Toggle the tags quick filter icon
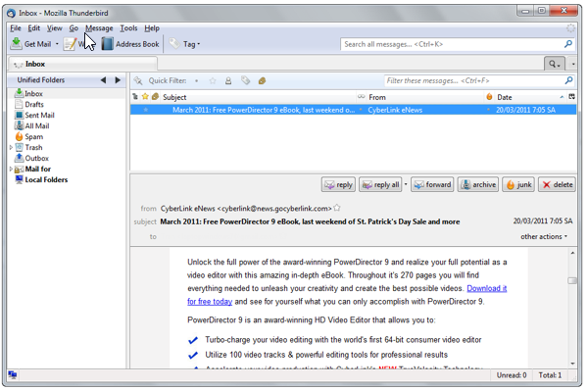 (x=246, y=80)
